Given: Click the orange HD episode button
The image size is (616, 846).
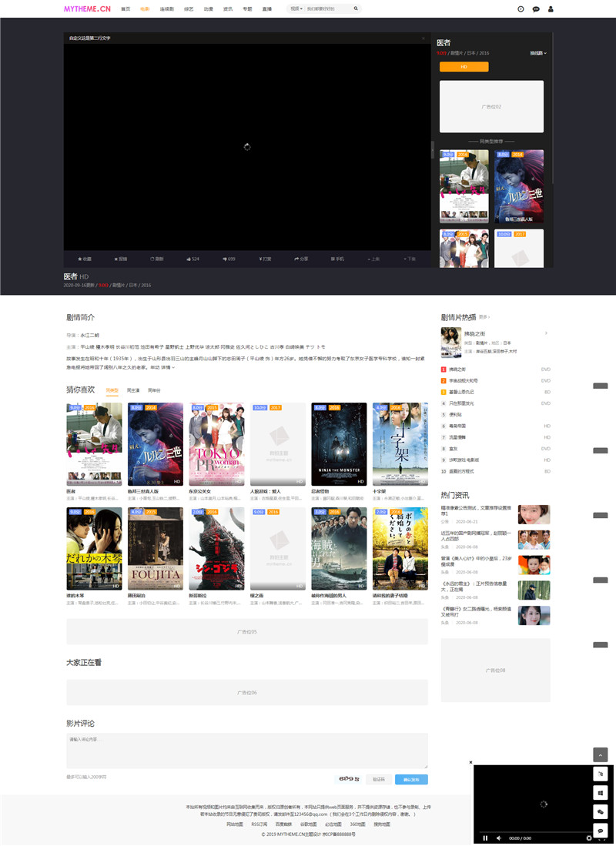Looking at the screenshot, I should pyautogui.click(x=464, y=67).
